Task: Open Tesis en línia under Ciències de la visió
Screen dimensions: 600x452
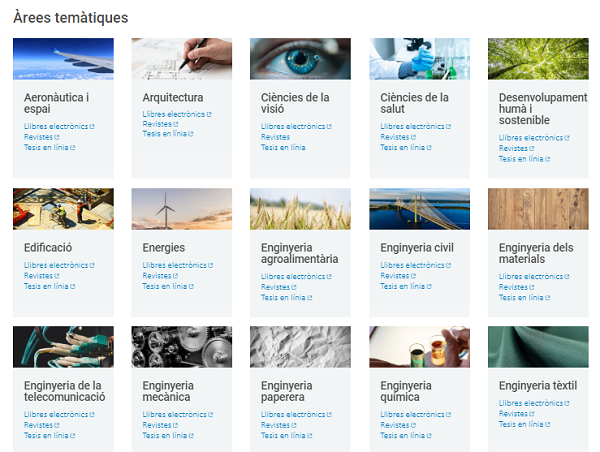Action: [283, 147]
